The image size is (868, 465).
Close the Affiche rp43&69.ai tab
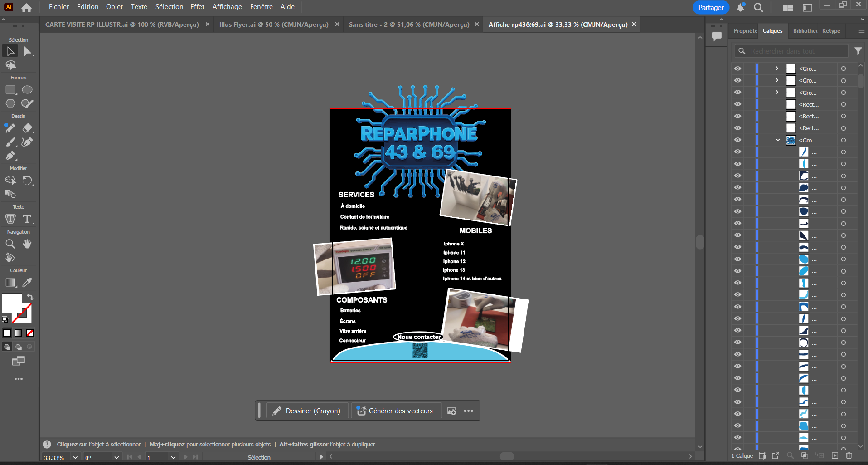[634, 24]
